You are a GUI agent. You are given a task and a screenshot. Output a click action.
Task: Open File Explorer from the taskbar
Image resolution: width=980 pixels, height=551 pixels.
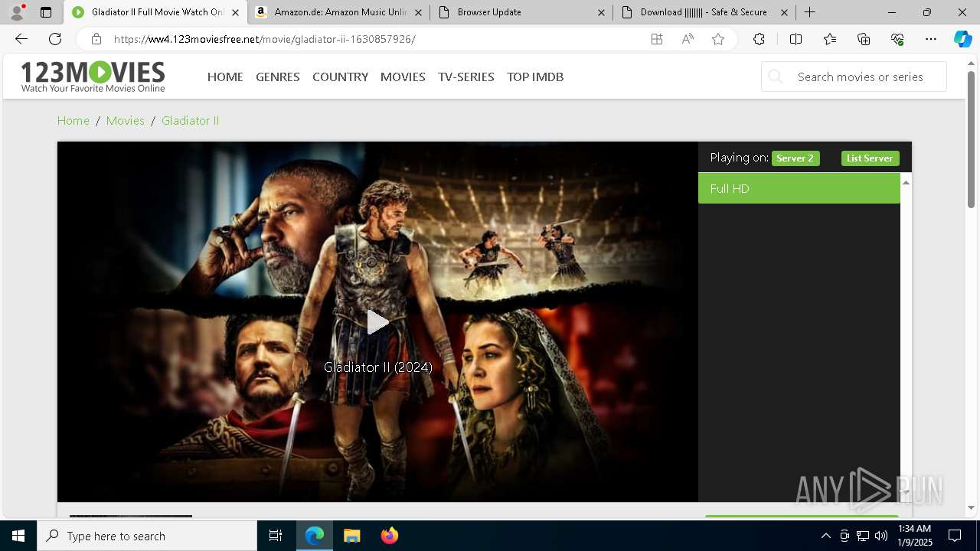click(351, 536)
